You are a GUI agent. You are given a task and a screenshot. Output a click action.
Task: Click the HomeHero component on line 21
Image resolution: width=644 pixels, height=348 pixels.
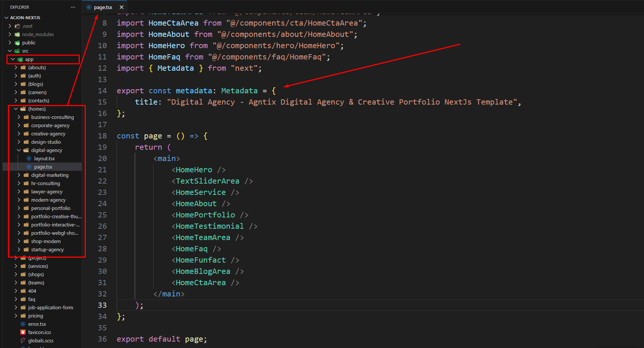click(x=194, y=170)
